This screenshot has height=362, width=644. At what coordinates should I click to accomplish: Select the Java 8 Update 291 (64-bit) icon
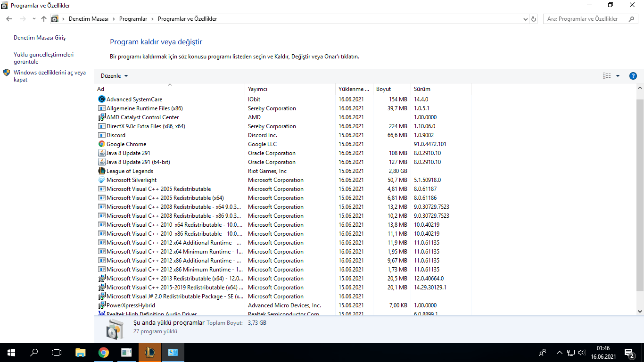102,162
